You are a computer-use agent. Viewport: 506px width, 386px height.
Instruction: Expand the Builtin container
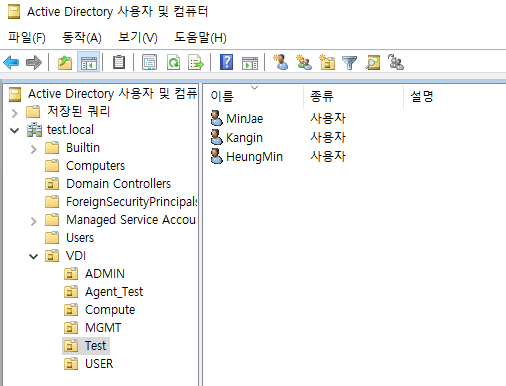tap(33, 149)
